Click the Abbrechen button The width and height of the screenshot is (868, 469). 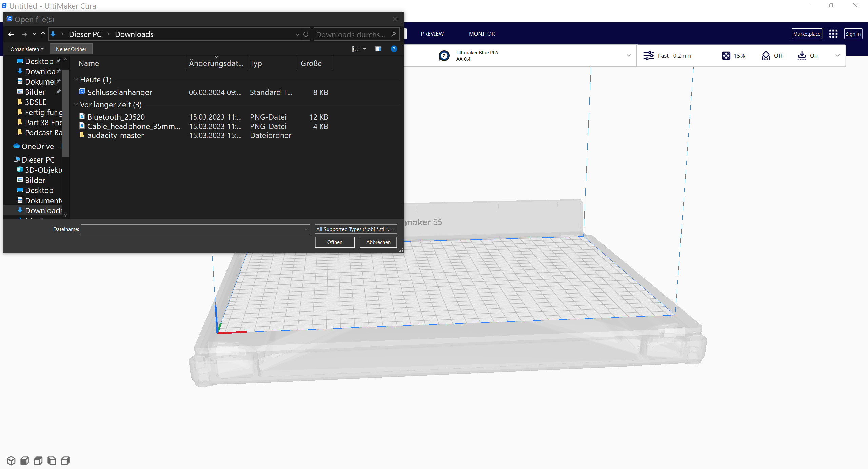(378, 242)
